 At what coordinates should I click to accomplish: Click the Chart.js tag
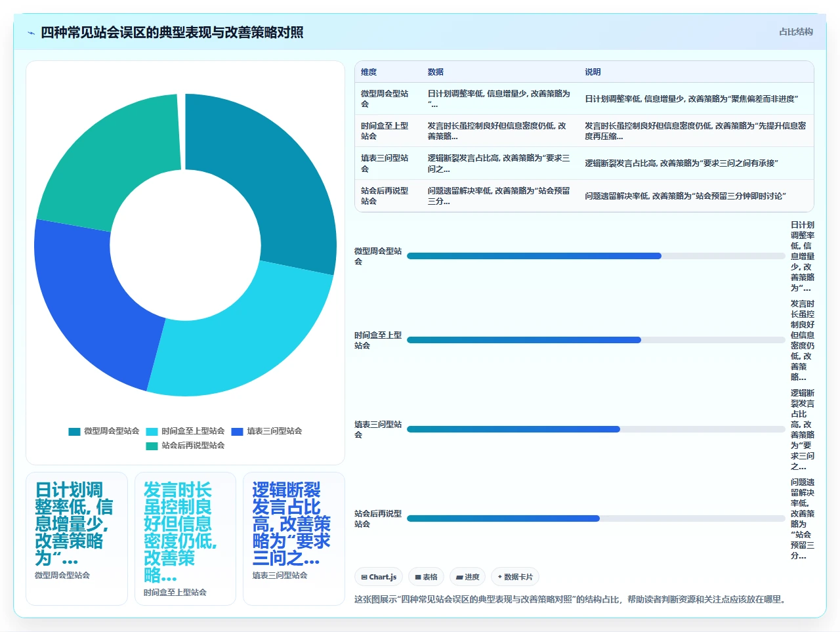379,577
